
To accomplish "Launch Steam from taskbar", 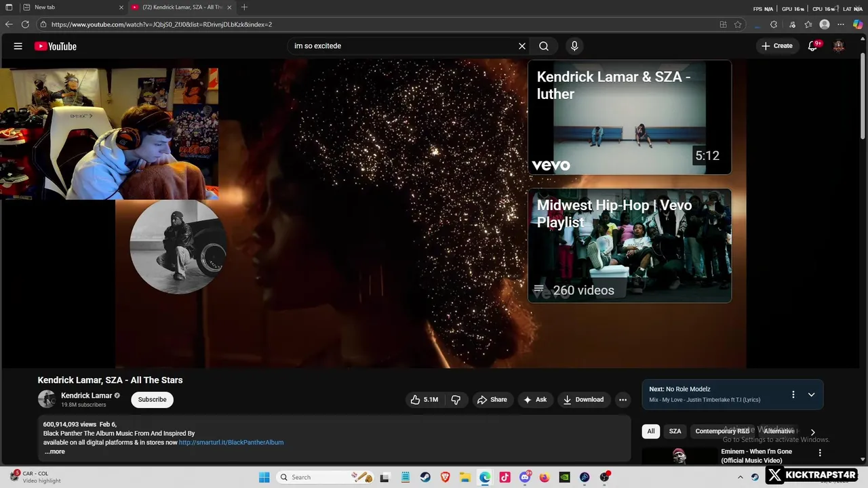I will pyautogui.click(x=425, y=477).
